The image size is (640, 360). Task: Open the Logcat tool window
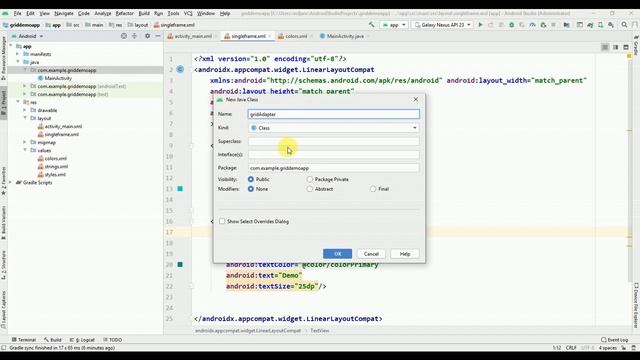pos(82,340)
